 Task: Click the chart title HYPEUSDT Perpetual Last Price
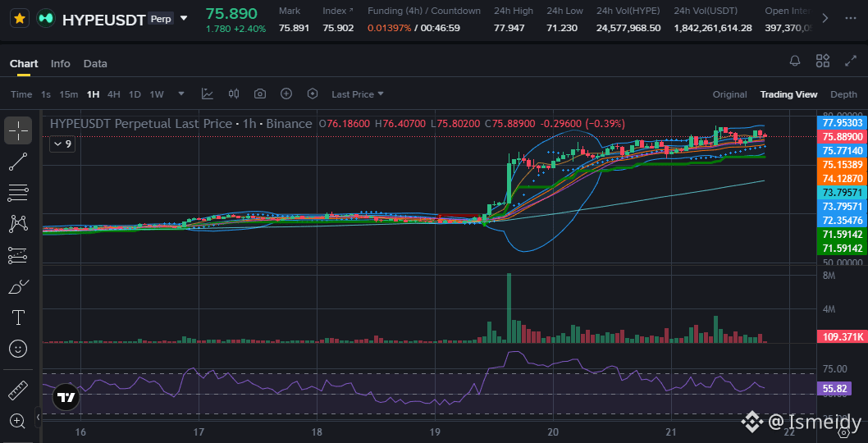141,124
